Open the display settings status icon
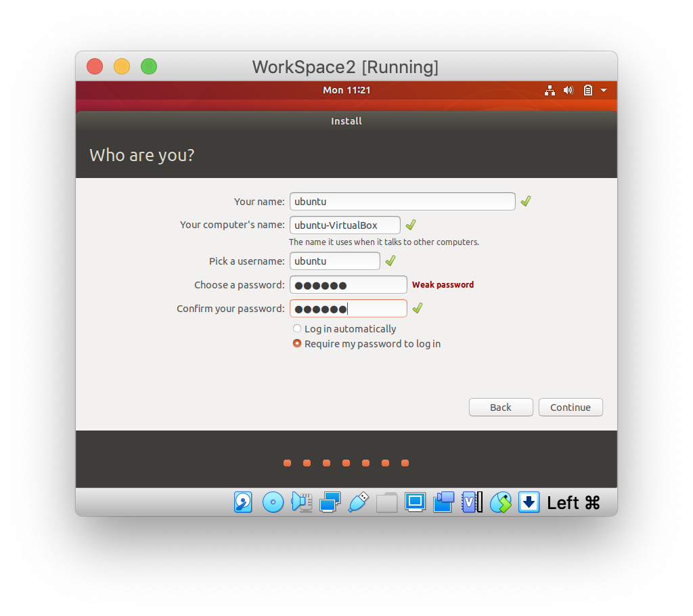The height and width of the screenshot is (616, 693). point(415,502)
